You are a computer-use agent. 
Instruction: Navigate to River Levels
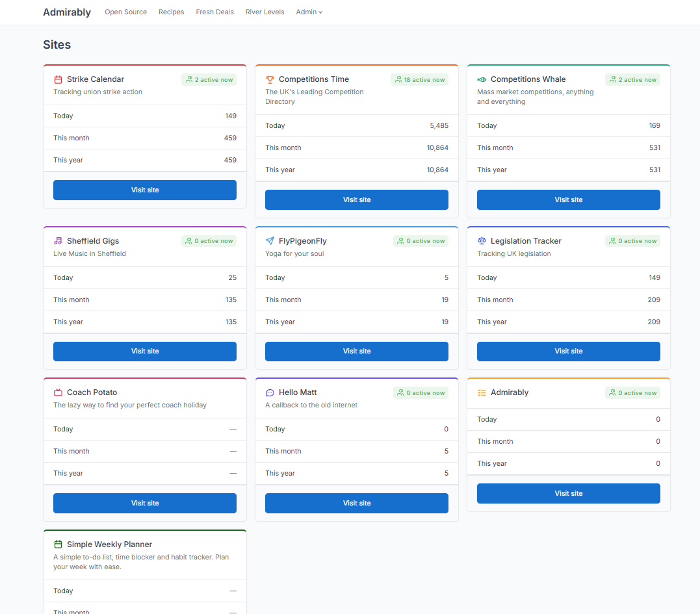(x=265, y=12)
